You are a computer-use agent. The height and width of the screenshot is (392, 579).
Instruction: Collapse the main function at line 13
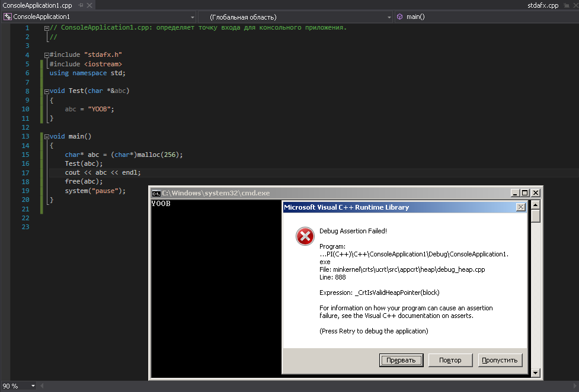[47, 137]
